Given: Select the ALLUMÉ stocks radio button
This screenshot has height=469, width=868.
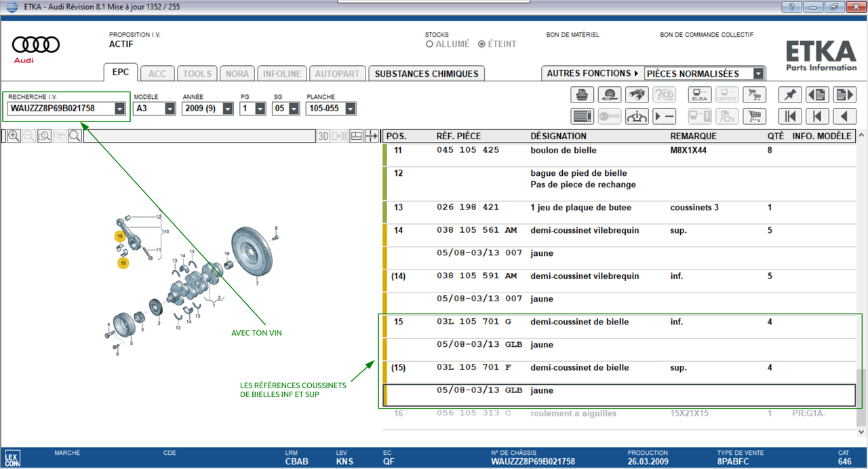Looking at the screenshot, I should point(429,44).
